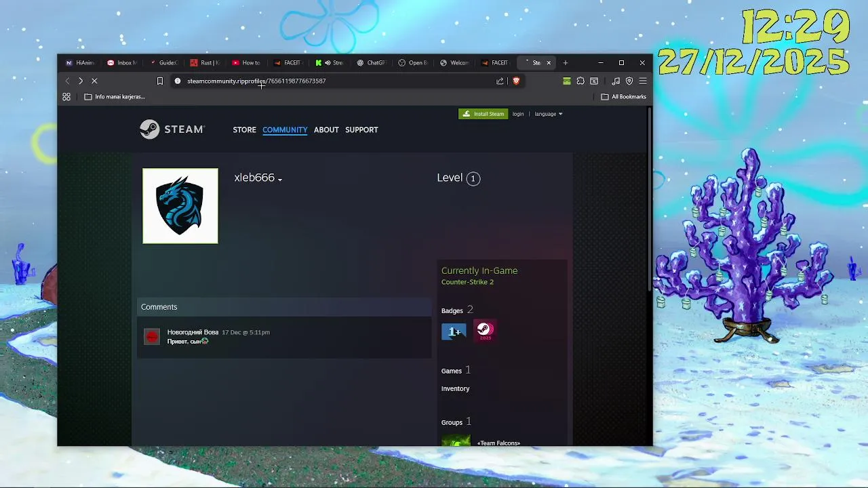Open the Guide tab

pyautogui.click(x=163, y=63)
